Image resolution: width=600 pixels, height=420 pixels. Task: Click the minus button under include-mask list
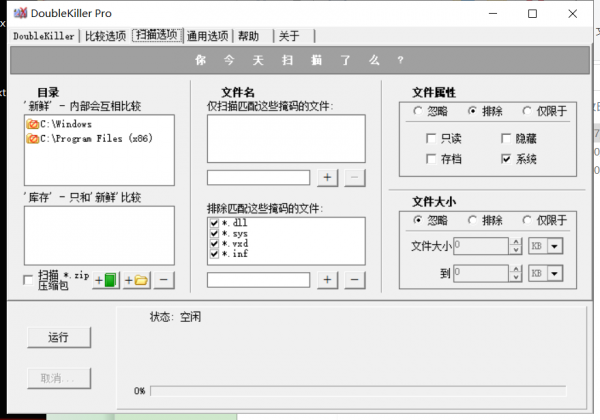click(355, 178)
